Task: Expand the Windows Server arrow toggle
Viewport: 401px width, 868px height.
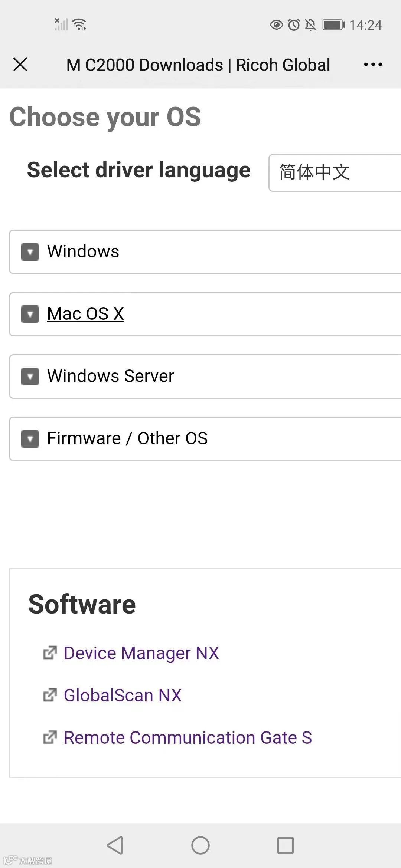Action: [x=30, y=377]
